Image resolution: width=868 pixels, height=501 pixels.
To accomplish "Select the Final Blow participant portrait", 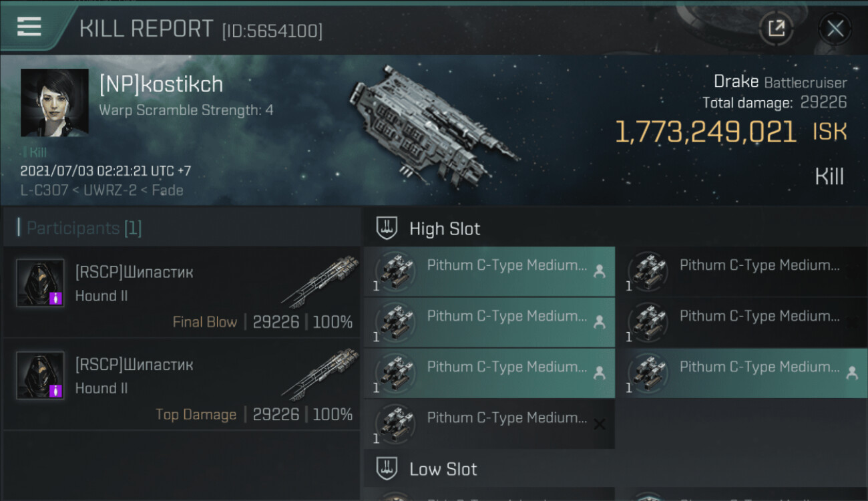I will point(40,283).
